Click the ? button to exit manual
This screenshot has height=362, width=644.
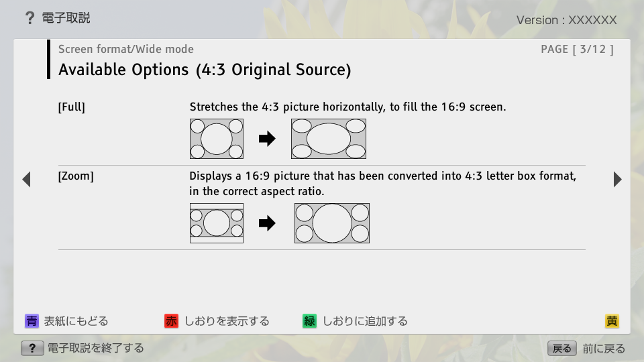tap(32, 348)
